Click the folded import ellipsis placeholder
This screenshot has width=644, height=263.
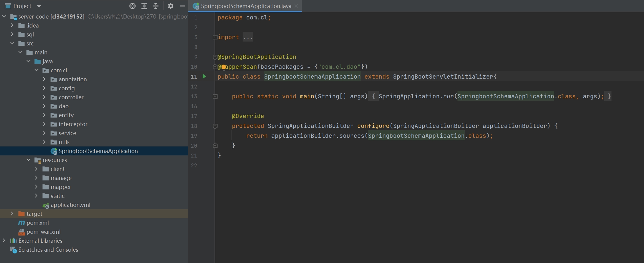click(248, 37)
